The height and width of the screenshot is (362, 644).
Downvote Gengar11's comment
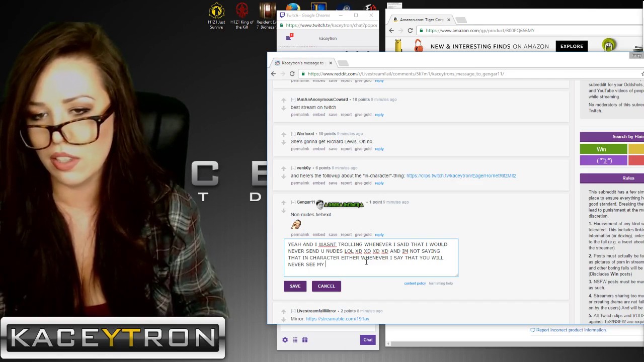tap(283, 210)
